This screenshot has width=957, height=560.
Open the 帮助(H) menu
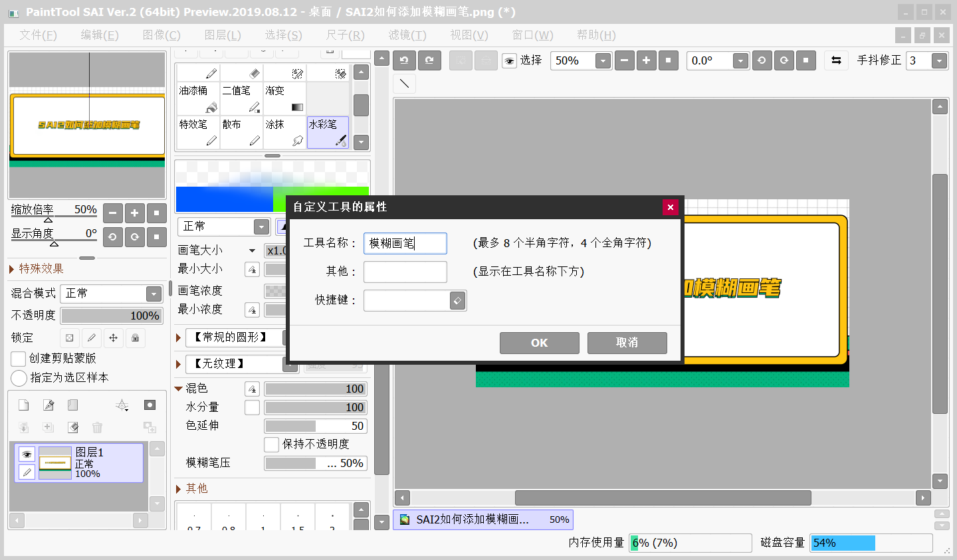[x=596, y=35]
